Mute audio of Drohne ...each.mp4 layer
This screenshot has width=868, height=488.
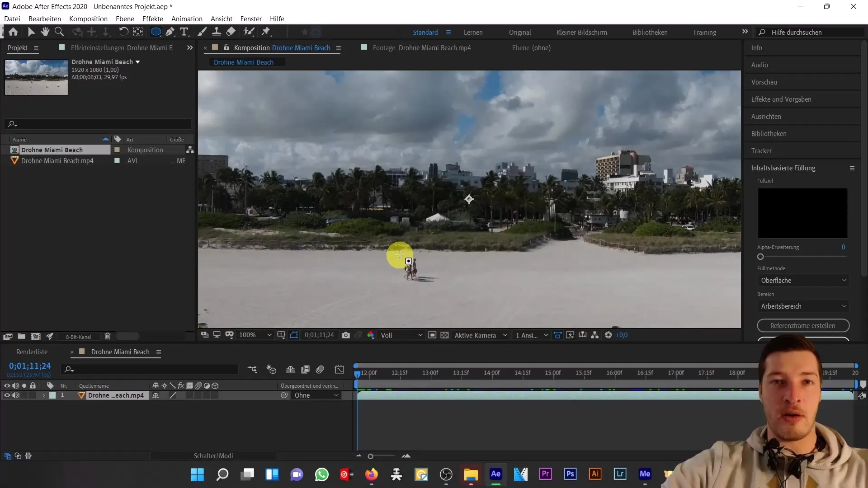(16, 395)
